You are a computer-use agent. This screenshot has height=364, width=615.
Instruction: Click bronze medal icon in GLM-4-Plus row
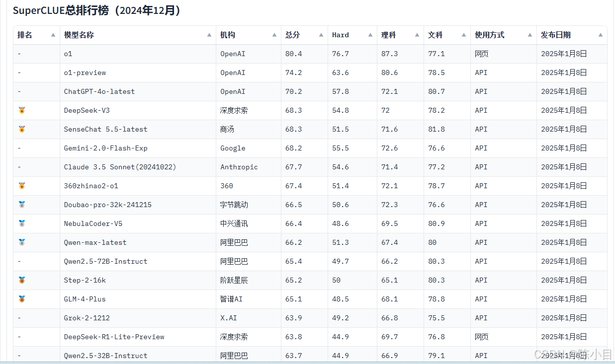click(21, 299)
